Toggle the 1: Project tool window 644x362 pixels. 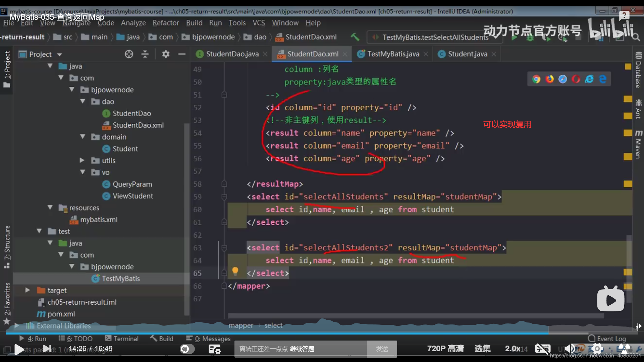[7, 69]
